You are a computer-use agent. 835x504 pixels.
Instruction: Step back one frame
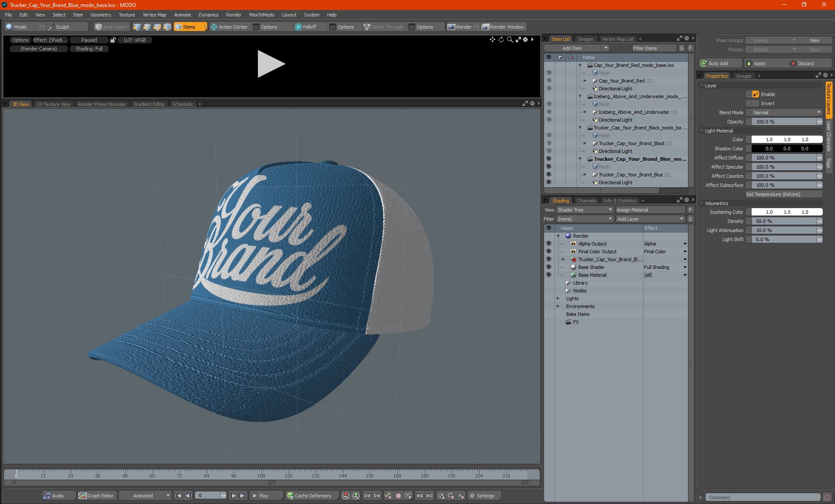tap(189, 496)
